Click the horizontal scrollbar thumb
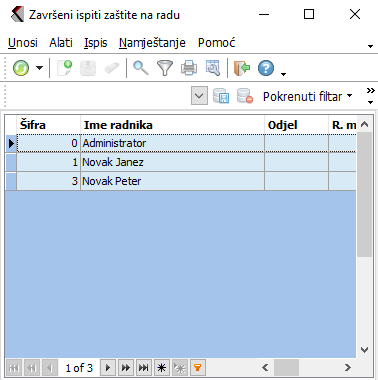 click(286, 368)
